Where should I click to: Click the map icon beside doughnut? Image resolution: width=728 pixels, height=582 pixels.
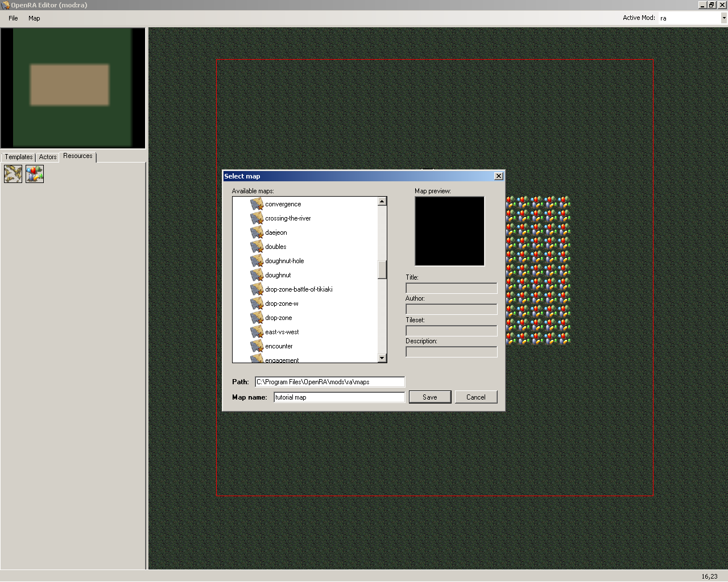click(x=257, y=275)
